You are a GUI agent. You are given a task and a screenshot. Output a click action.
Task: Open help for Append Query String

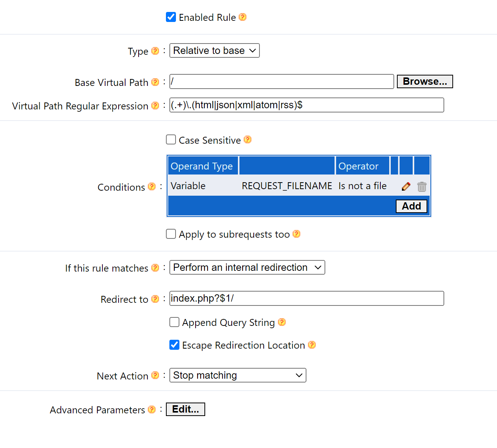coord(282,322)
